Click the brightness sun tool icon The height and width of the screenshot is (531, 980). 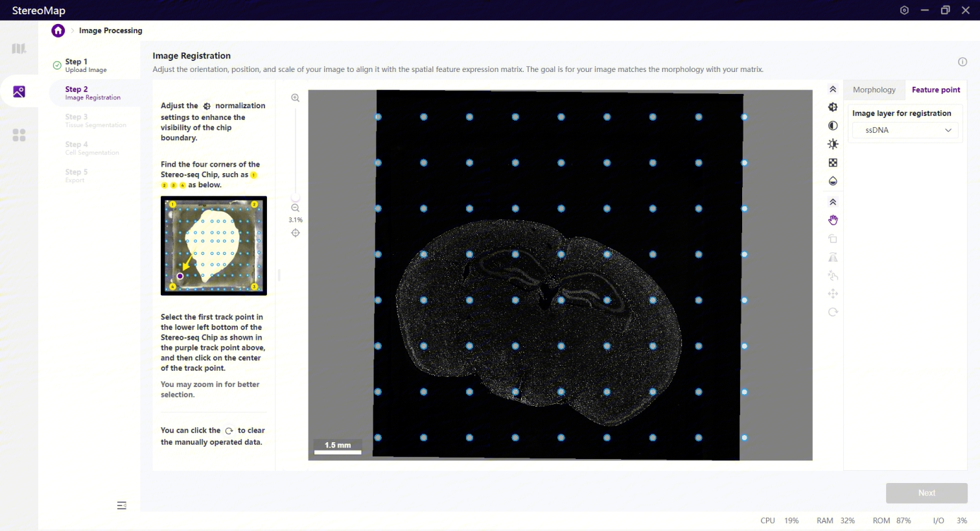point(833,144)
